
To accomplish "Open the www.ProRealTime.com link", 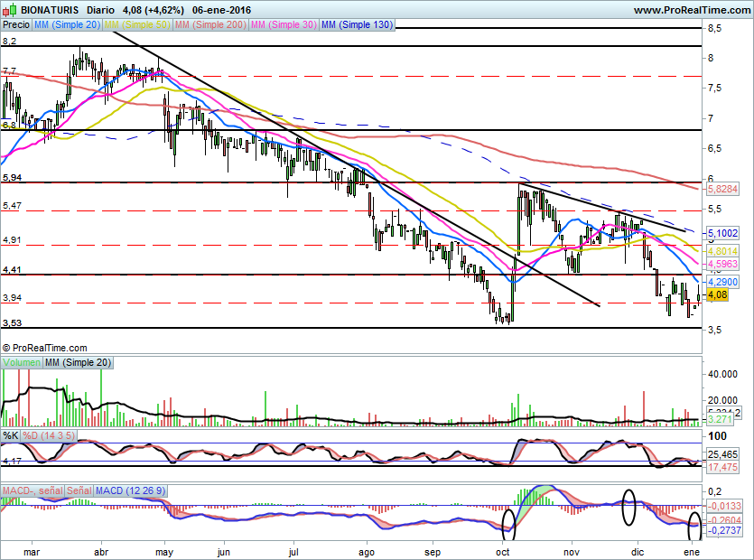I will pos(692,10).
